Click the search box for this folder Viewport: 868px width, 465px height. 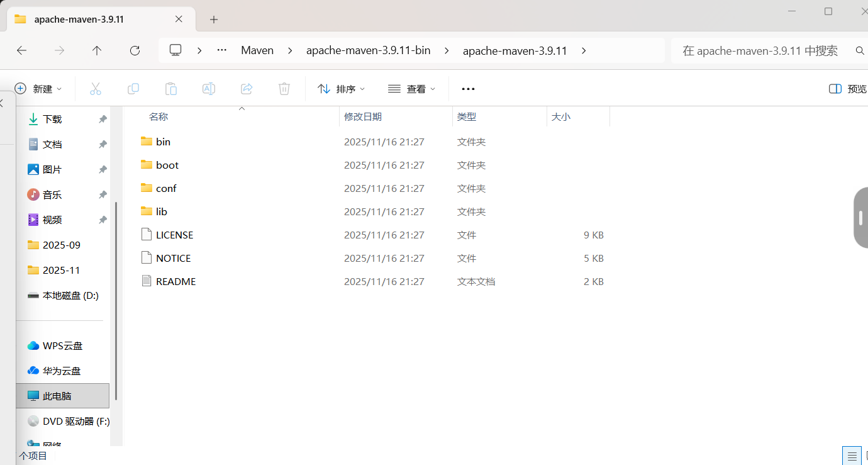(761, 50)
